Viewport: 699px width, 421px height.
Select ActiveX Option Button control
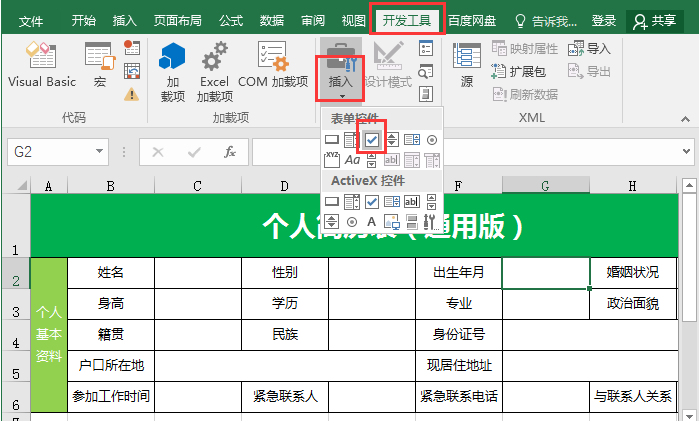click(352, 221)
